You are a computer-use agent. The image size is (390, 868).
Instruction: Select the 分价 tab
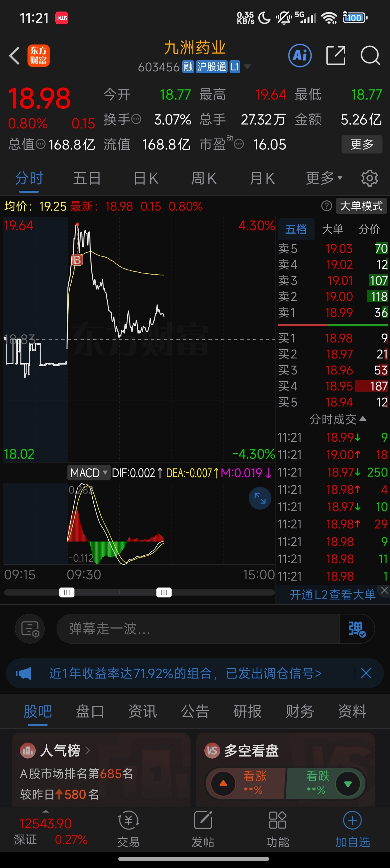pos(370,229)
